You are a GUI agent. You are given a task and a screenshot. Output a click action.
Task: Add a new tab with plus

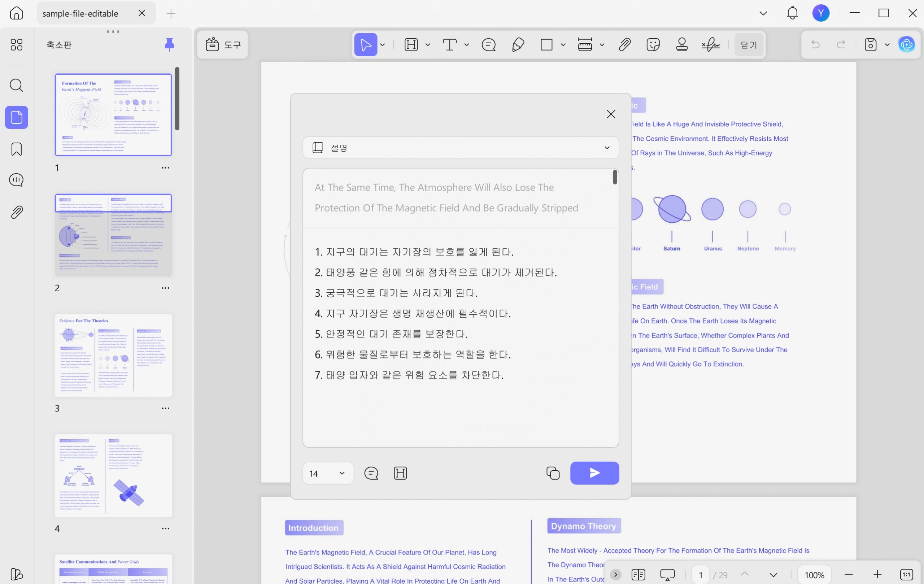click(171, 13)
